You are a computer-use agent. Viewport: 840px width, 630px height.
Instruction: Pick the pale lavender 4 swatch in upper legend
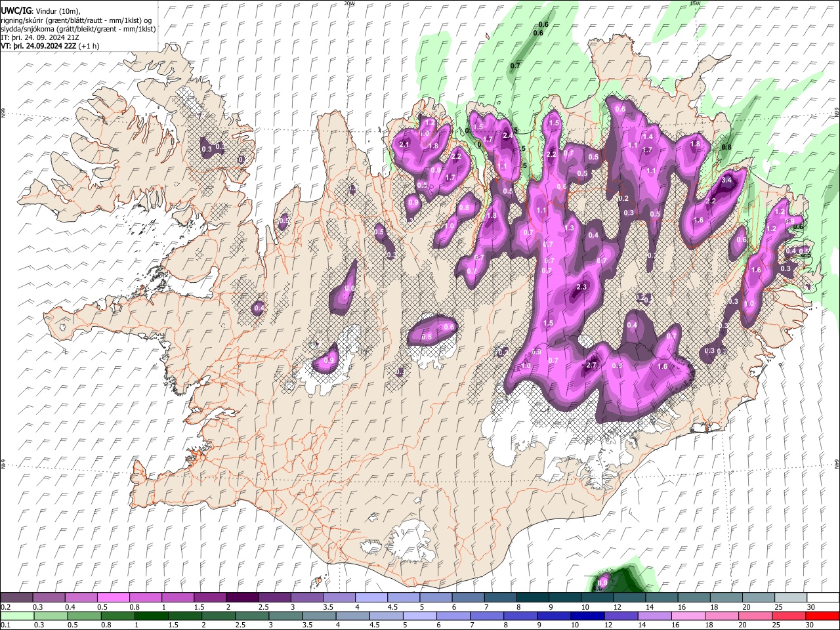click(371, 598)
